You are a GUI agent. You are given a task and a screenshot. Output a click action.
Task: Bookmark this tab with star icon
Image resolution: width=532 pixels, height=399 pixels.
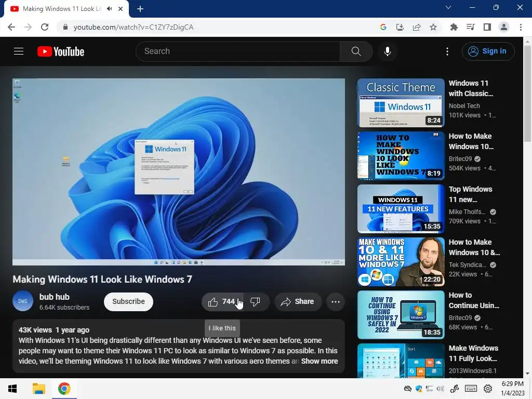click(x=433, y=27)
